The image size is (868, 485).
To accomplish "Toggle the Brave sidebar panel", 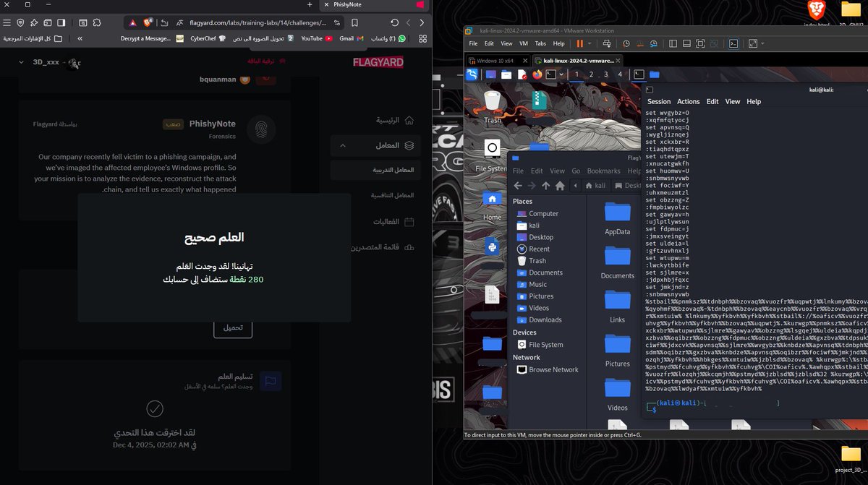I will (x=61, y=23).
